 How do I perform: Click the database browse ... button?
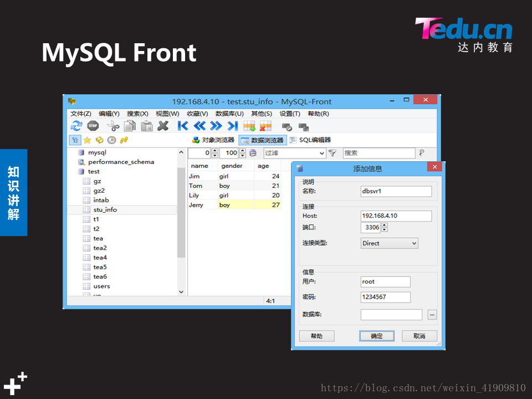(432, 315)
